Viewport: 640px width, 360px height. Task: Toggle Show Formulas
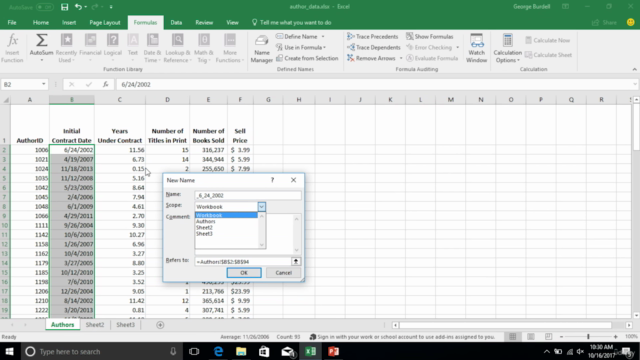(429, 36)
